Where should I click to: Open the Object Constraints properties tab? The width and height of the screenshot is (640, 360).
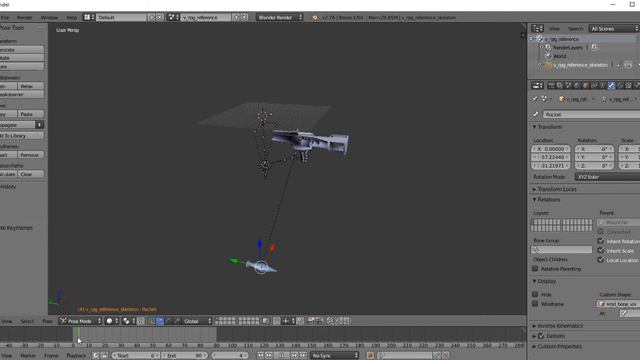[594, 85]
